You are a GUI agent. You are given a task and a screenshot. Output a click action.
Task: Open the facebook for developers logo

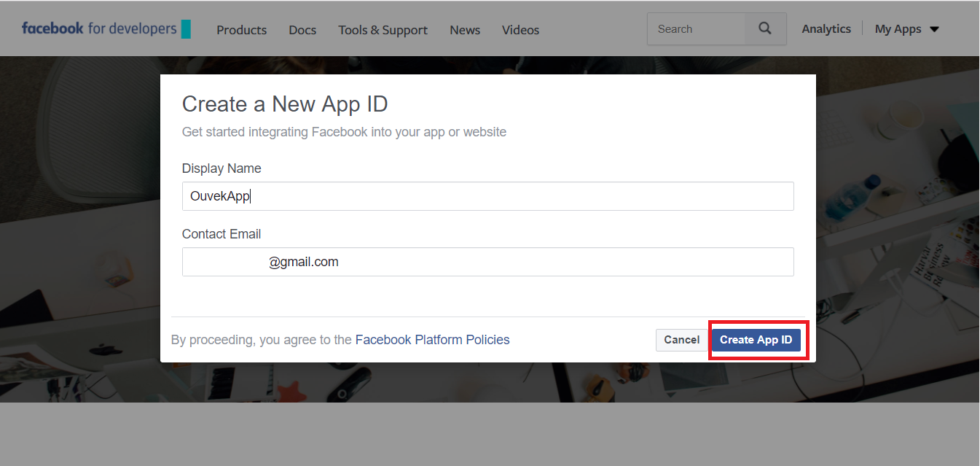coord(106,29)
